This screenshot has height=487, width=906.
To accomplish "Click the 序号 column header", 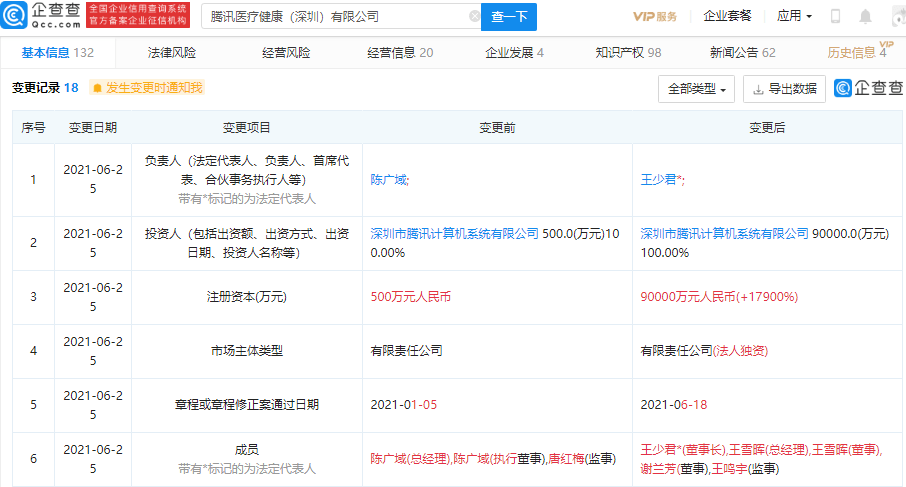I will click(x=33, y=128).
